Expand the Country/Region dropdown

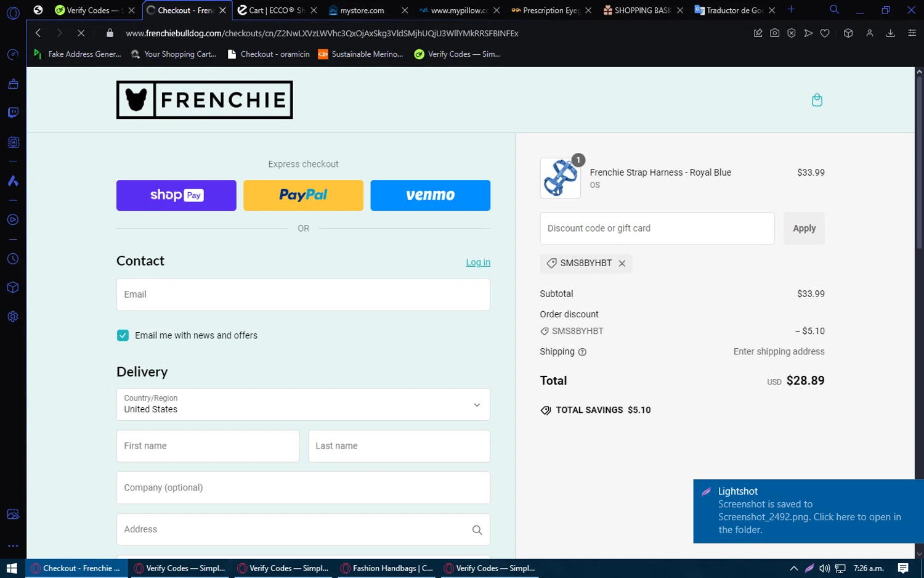point(303,404)
